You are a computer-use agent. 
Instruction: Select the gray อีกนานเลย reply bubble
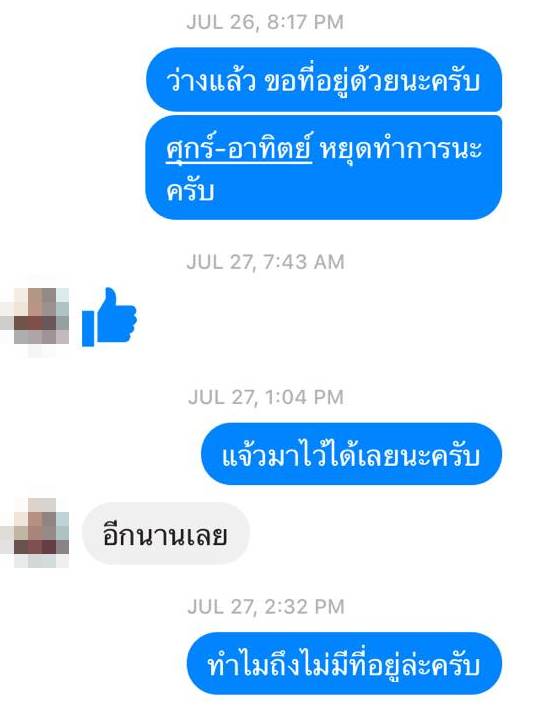click(x=165, y=534)
